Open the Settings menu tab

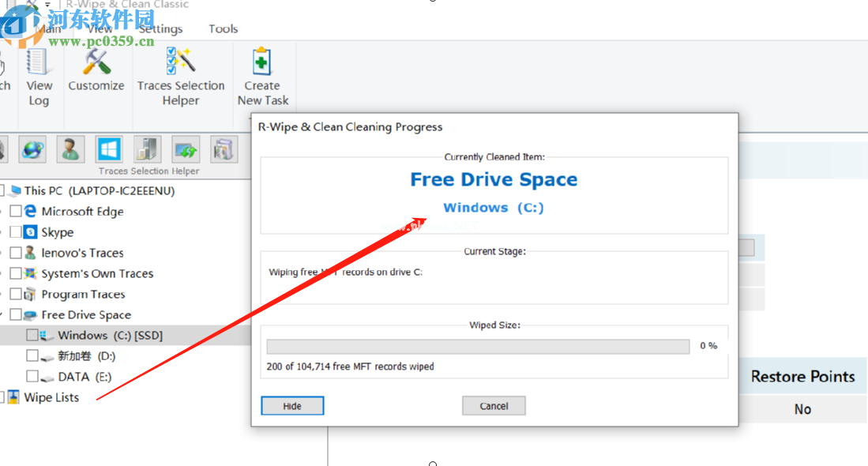tap(160, 29)
